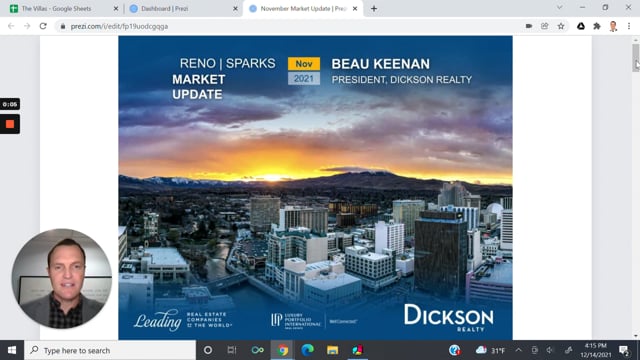The image size is (640, 360).
Task: Open Microsoft Edge from taskbar
Action: [307, 350]
